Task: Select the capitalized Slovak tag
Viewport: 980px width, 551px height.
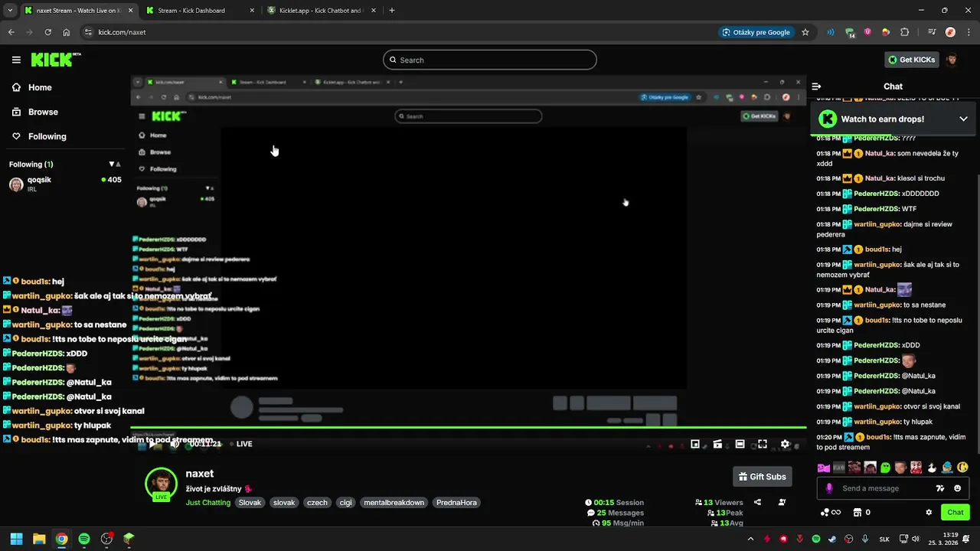Action: [250, 503]
